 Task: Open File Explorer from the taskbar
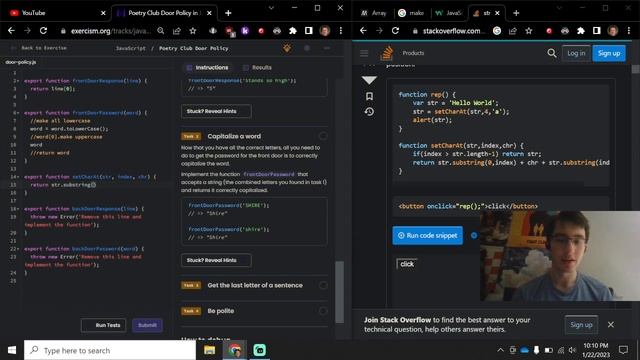(209, 350)
